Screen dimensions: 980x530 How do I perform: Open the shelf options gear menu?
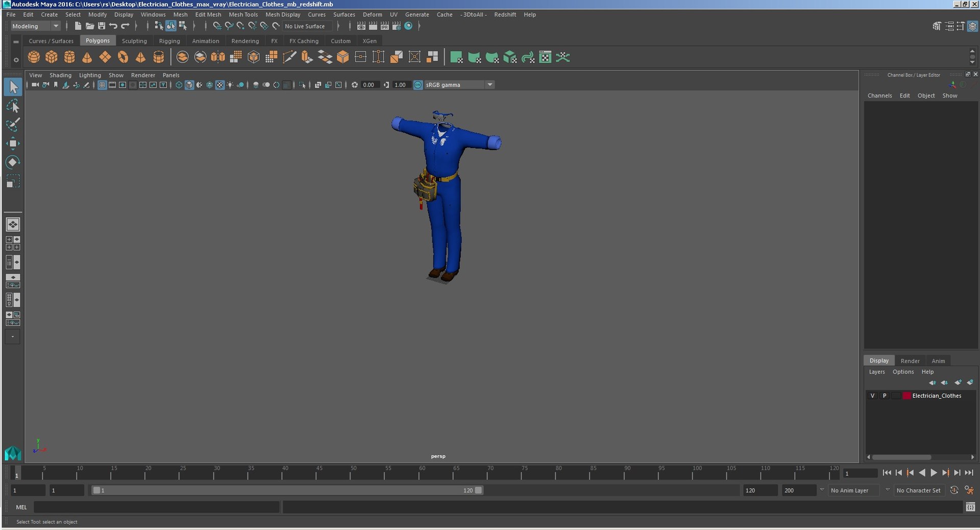16,60
